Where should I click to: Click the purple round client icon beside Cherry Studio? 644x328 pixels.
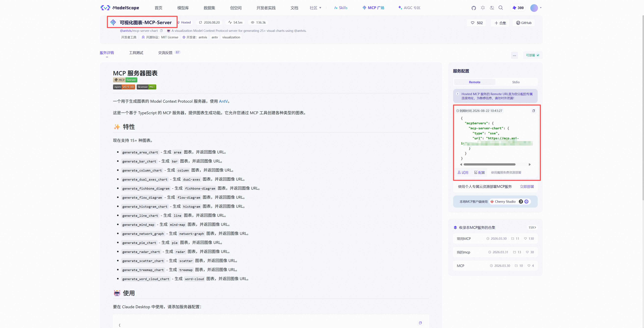coord(526,201)
